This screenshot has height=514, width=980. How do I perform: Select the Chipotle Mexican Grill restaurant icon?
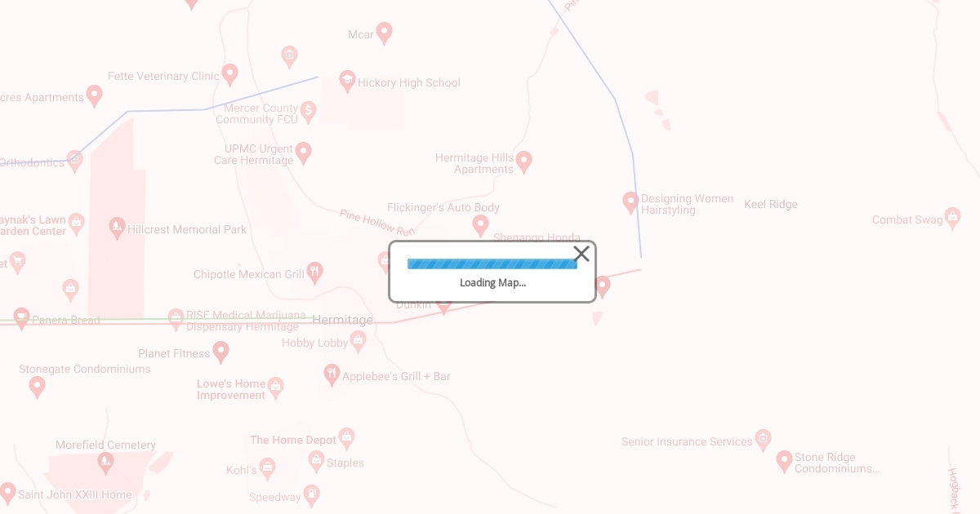coord(314,273)
